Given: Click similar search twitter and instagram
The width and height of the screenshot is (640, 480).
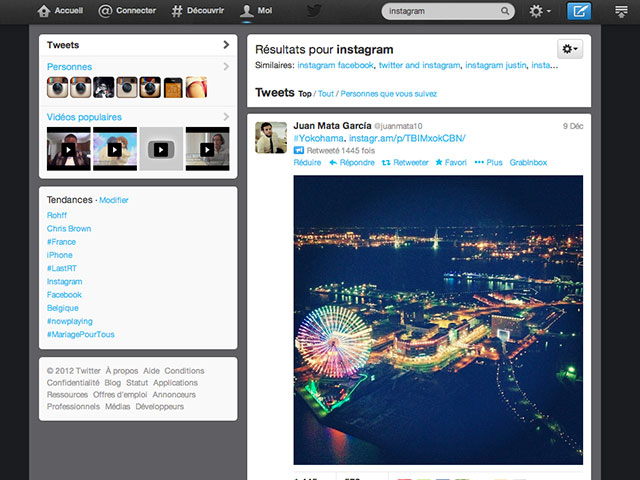Looking at the screenshot, I should point(419,65).
